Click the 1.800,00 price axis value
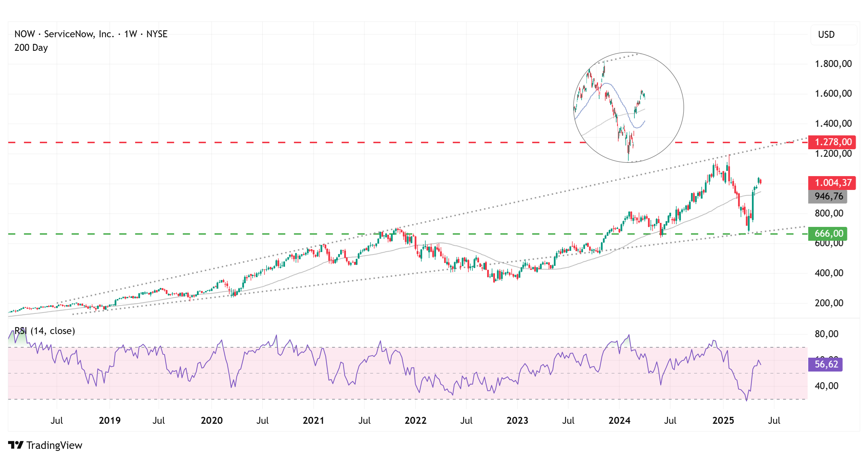Viewport: 868px width, 459px height. (833, 64)
